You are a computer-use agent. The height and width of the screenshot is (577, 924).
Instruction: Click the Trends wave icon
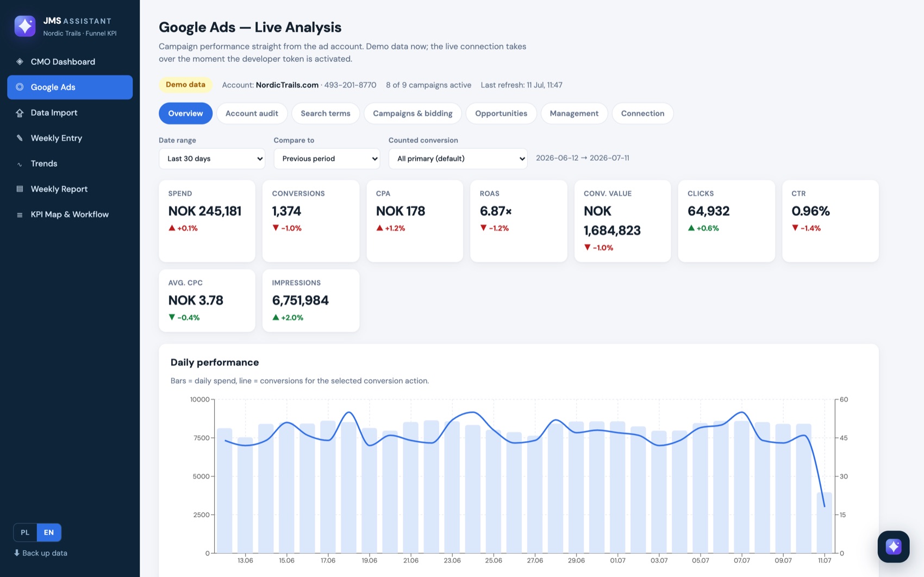[20, 164]
